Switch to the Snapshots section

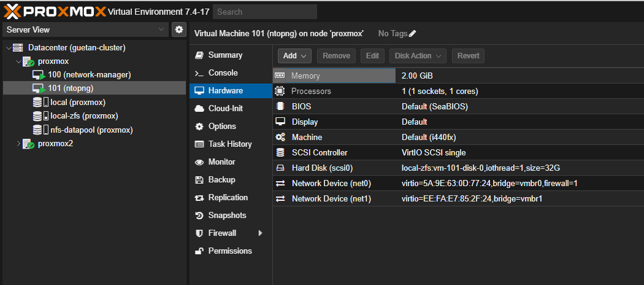(227, 216)
